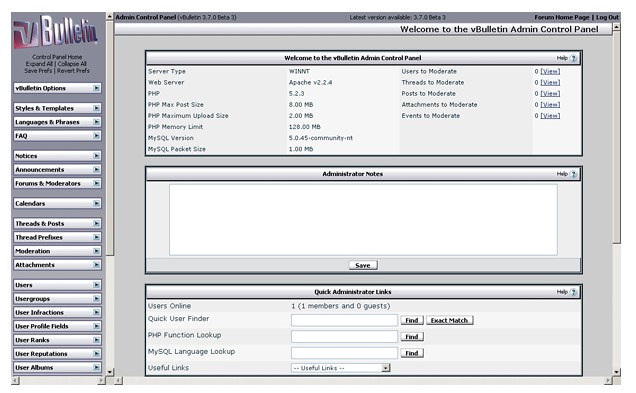Open the Usergroups menu
Viewport: 636px width, 393px height.
(57, 299)
